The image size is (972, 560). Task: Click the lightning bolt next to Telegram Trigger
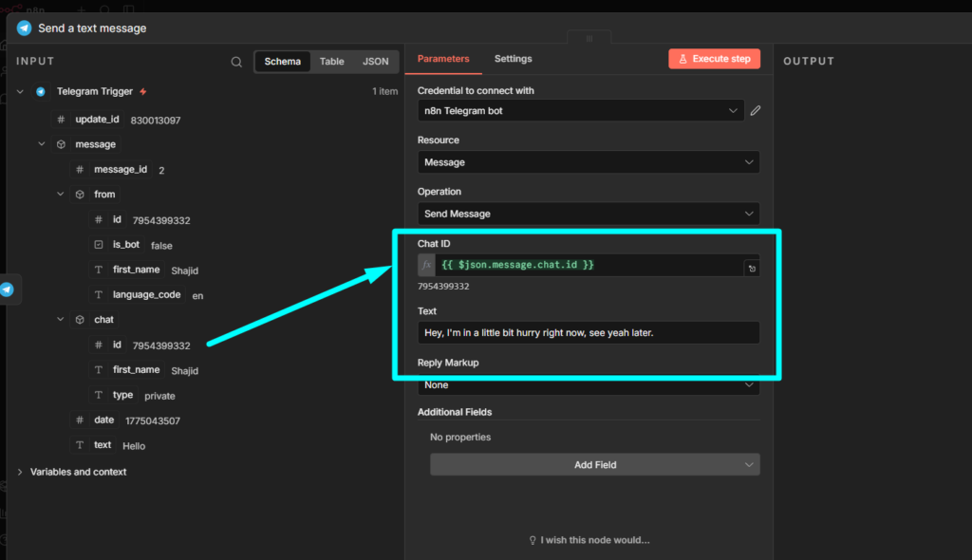(x=141, y=90)
